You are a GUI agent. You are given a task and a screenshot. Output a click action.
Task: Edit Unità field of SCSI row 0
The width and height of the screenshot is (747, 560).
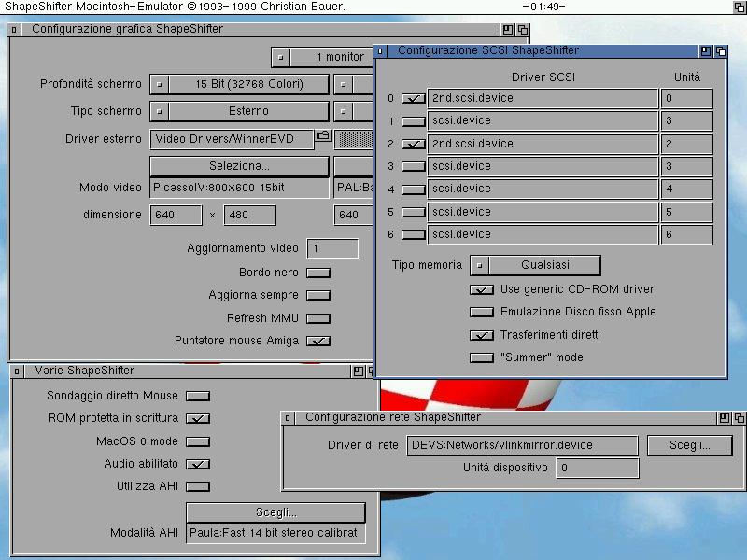pyautogui.click(x=687, y=98)
